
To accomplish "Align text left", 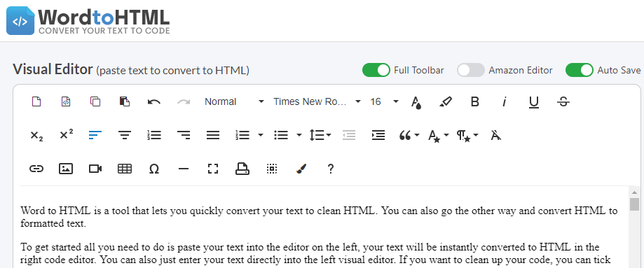I will 95,135.
